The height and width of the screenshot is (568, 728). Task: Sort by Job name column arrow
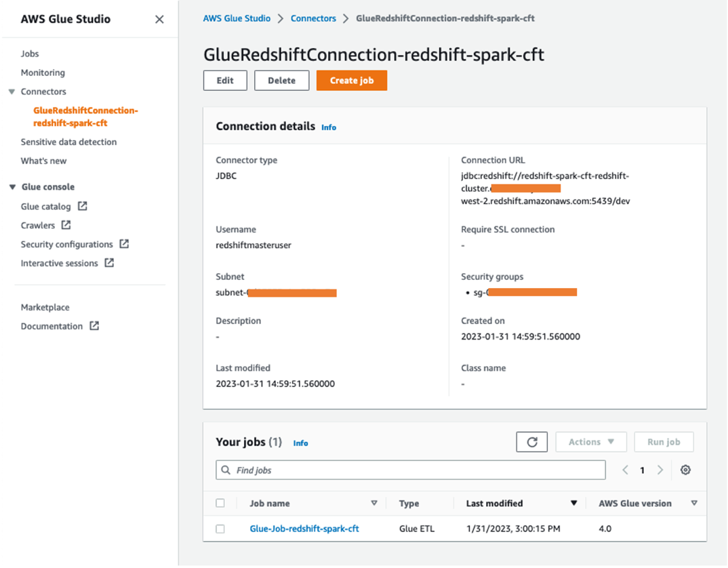[374, 503]
